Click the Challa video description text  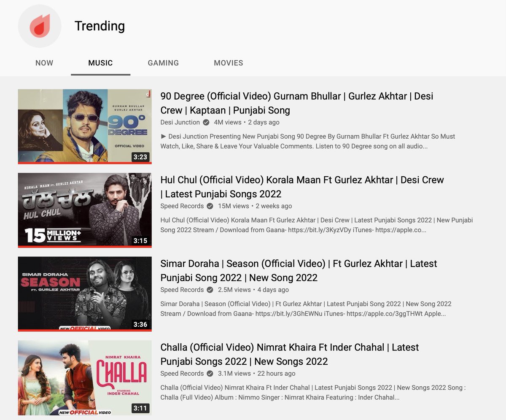tap(313, 393)
